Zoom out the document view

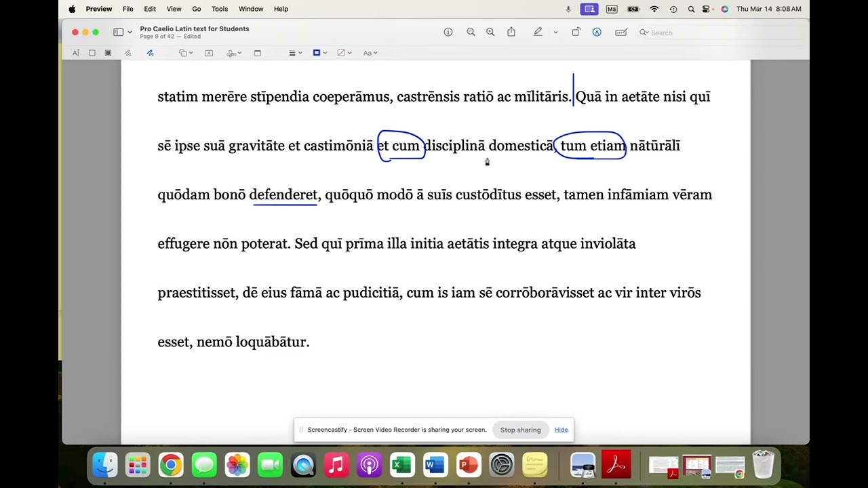(x=471, y=32)
